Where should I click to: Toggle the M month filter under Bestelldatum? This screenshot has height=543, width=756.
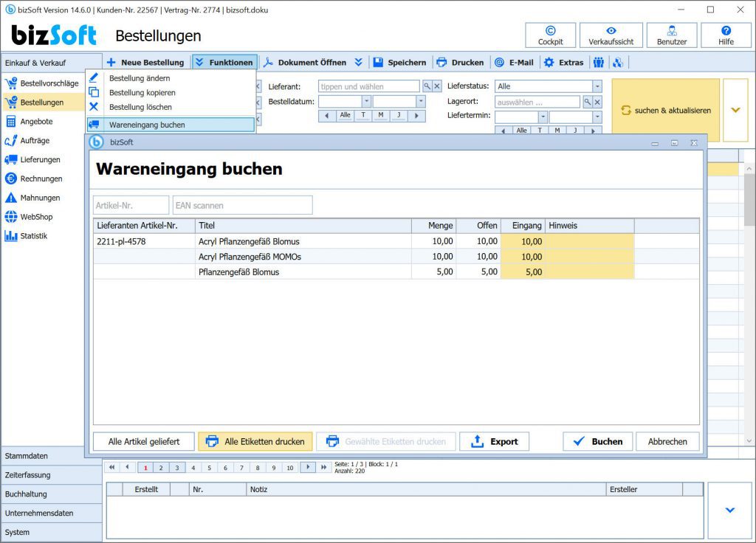click(x=381, y=115)
